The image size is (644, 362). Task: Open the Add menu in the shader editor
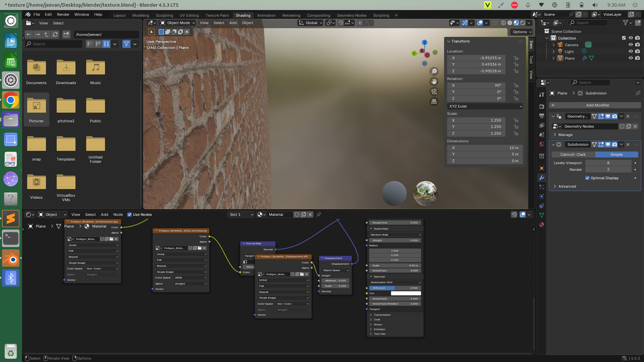(x=104, y=215)
